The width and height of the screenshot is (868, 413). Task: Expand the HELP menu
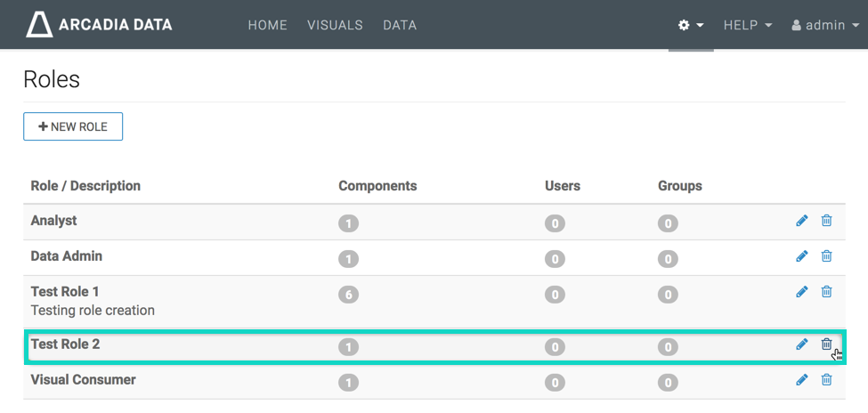747,25
